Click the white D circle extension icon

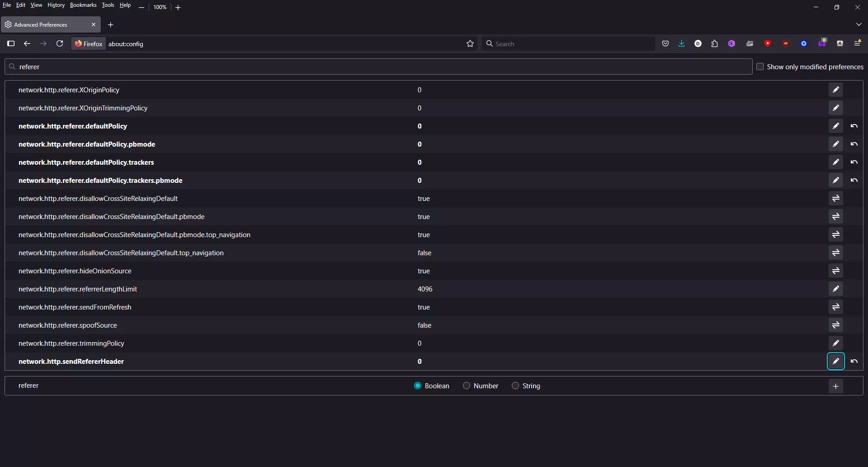(698, 44)
